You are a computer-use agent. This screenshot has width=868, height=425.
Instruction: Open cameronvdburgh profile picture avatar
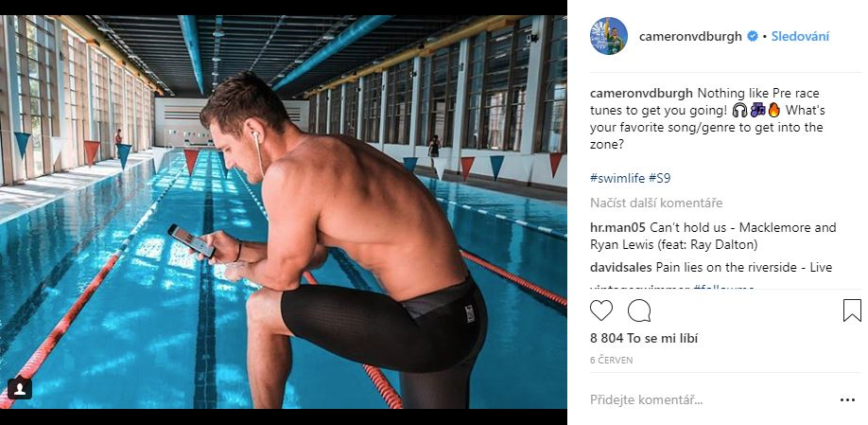pos(608,36)
